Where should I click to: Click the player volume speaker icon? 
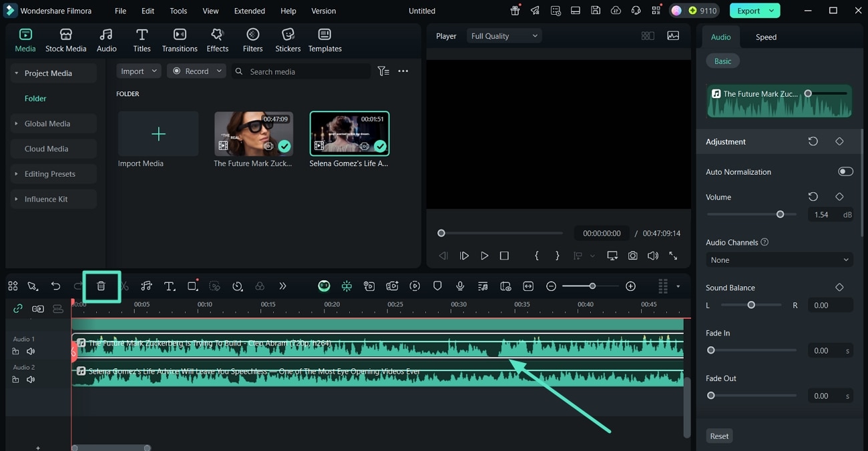click(x=652, y=256)
